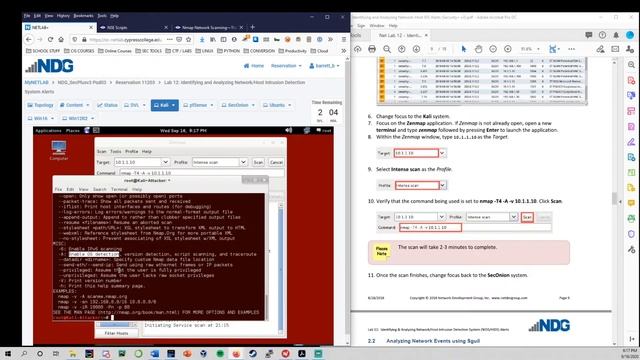Open MyNETLAB breadcrumb link
The width and height of the screenshot is (640, 360).
pos(36,82)
